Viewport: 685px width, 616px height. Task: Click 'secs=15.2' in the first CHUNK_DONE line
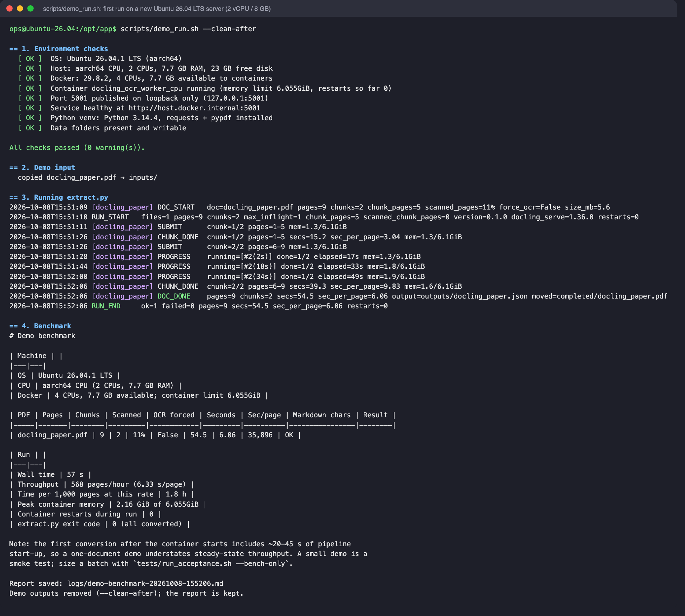(x=308, y=237)
